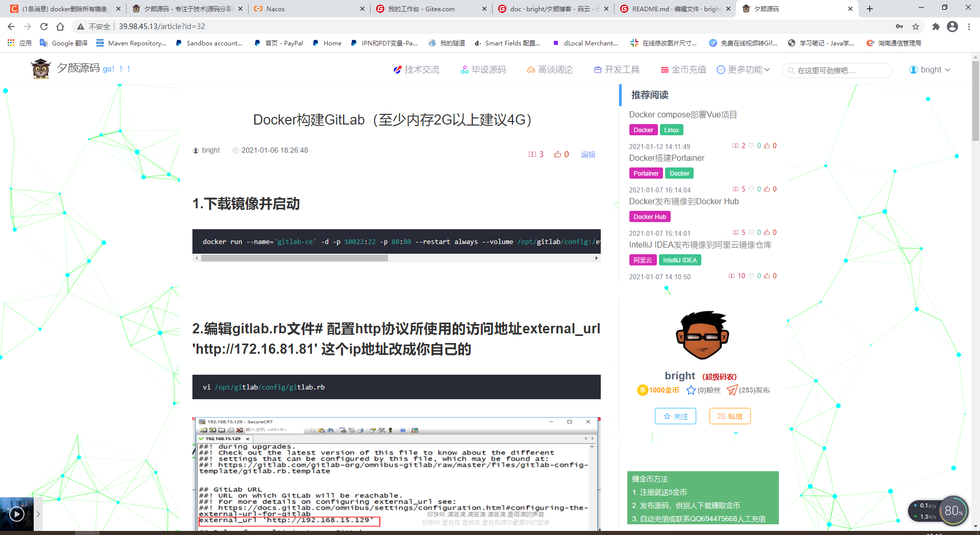Open the 首页 - PayPal bookmark

point(279,43)
